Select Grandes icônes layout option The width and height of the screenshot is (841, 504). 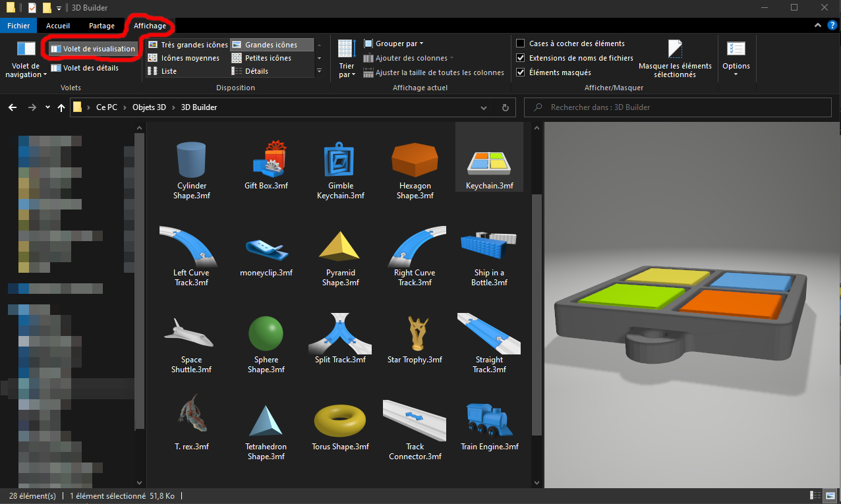[x=272, y=45]
